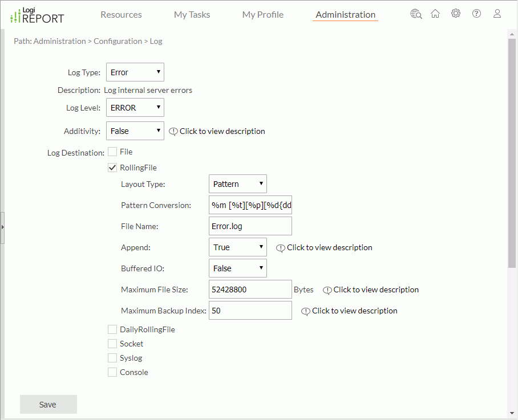
Task: Tick the Console destination checkbox
Action: 113,372
